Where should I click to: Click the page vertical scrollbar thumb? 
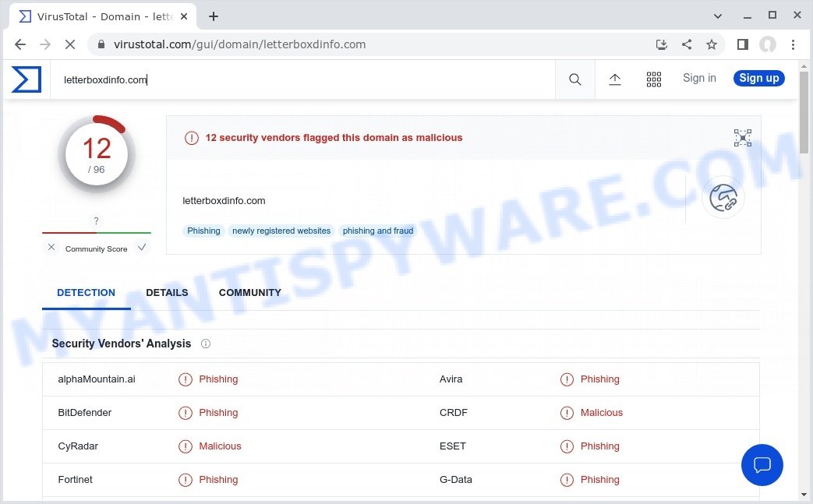(x=804, y=112)
